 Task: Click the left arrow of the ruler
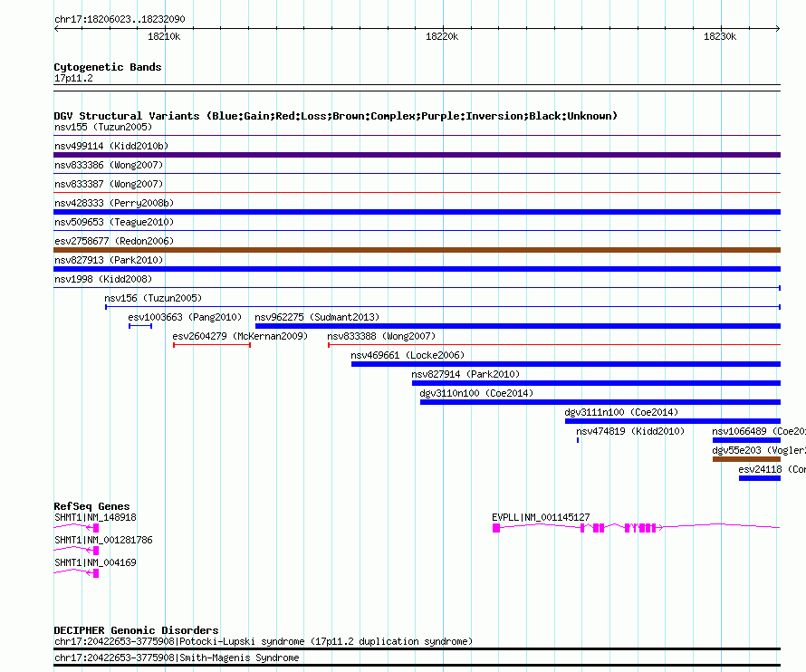click(x=56, y=29)
